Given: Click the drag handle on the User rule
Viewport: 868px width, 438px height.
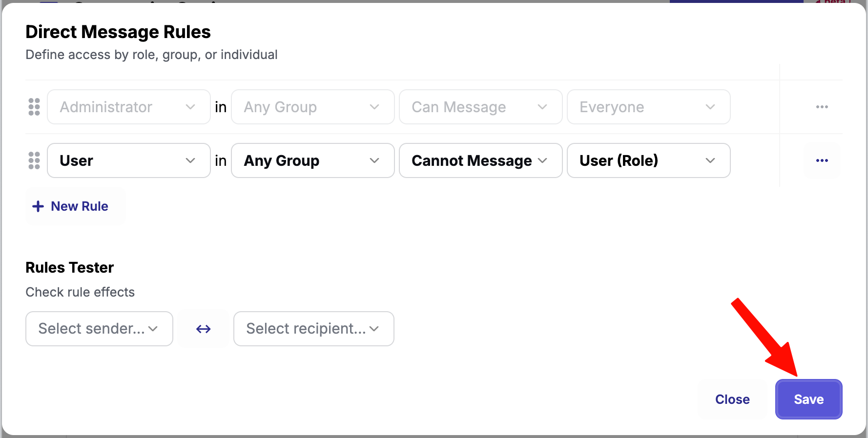Looking at the screenshot, I should pyautogui.click(x=34, y=160).
